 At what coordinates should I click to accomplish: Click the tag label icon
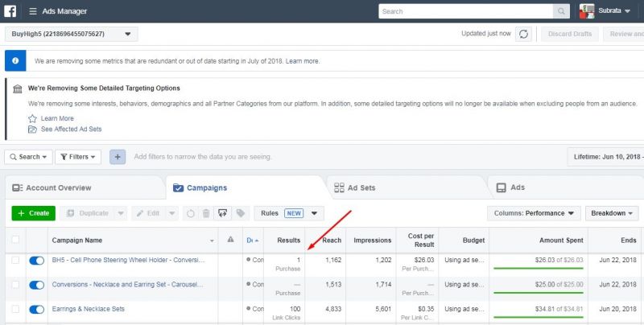[241, 213]
